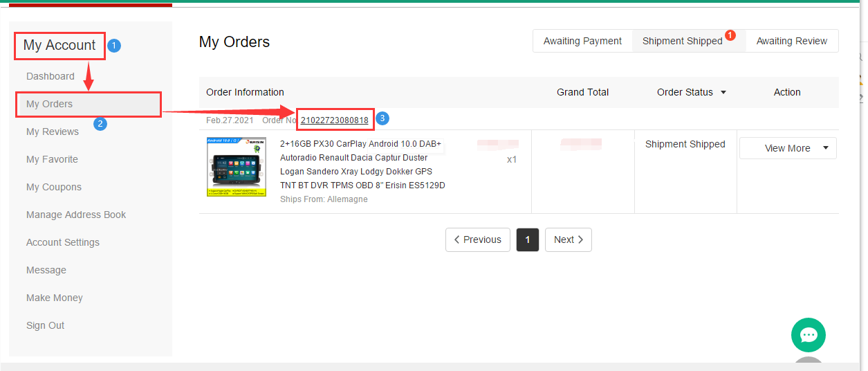Click the Ships From: Allemagne text
868x371 pixels.
pos(324,199)
